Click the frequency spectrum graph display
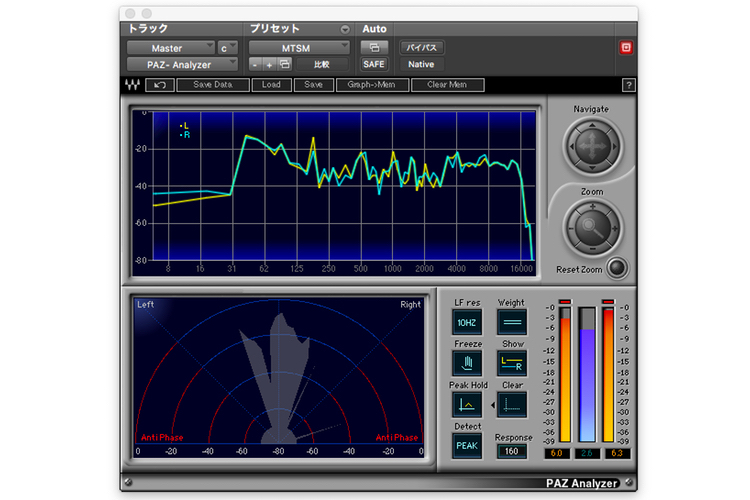The width and height of the screenshot is (750, 500). point(334,193)
